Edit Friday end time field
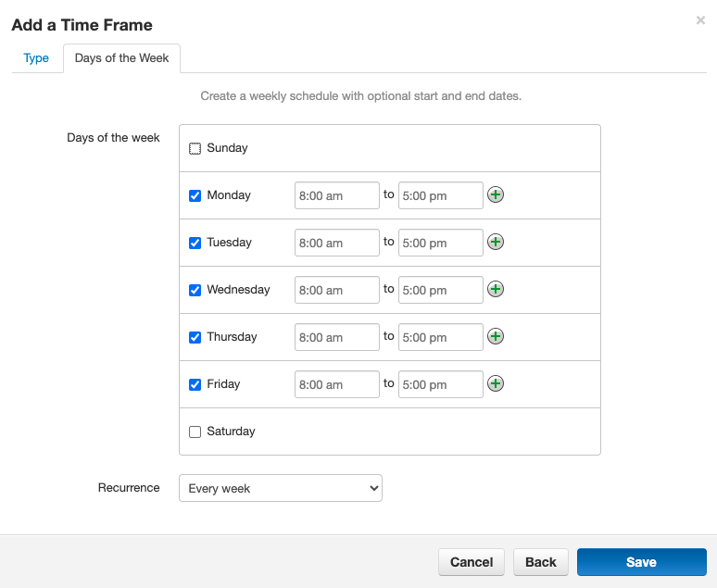 [x=441, y=384]
